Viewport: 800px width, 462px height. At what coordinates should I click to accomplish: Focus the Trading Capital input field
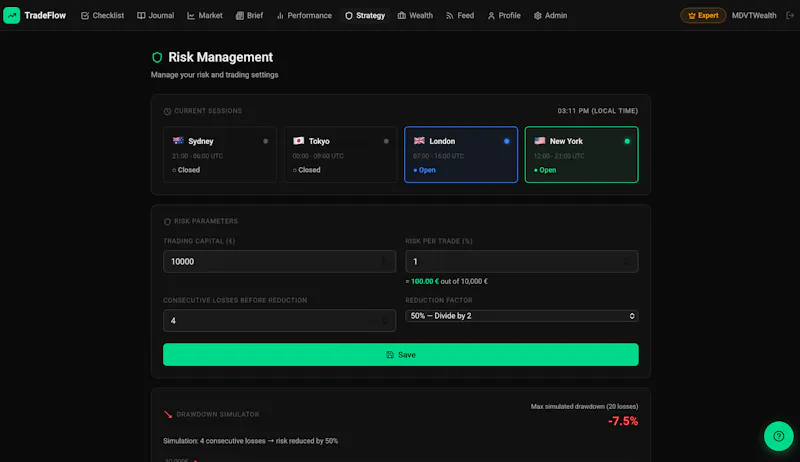pyautogui.click(x=280, y=262)
